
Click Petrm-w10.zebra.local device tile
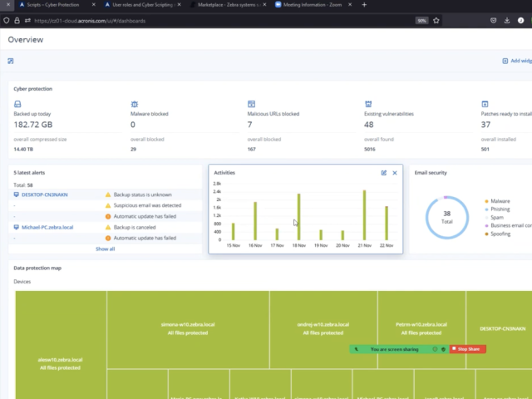pos(421,329)
